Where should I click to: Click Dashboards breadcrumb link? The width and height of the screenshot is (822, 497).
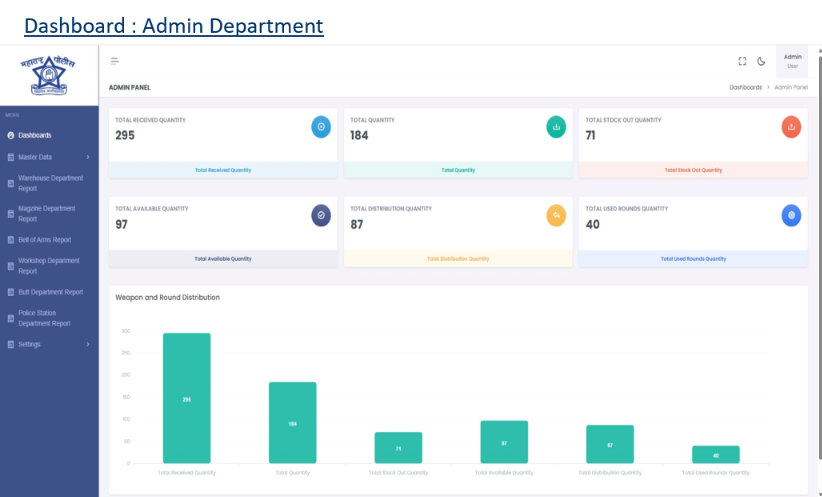pyautogui.click(x=745, y=88)
